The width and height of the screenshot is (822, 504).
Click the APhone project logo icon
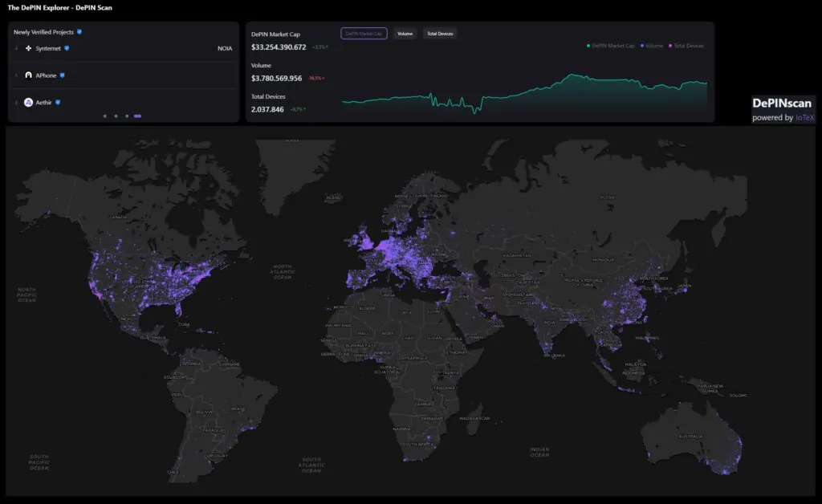29,75
